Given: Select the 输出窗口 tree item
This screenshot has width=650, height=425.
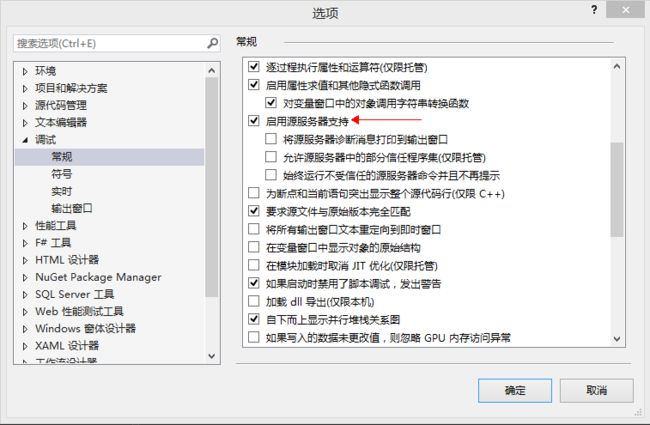Looking at the screenshot, I should 72,208.
